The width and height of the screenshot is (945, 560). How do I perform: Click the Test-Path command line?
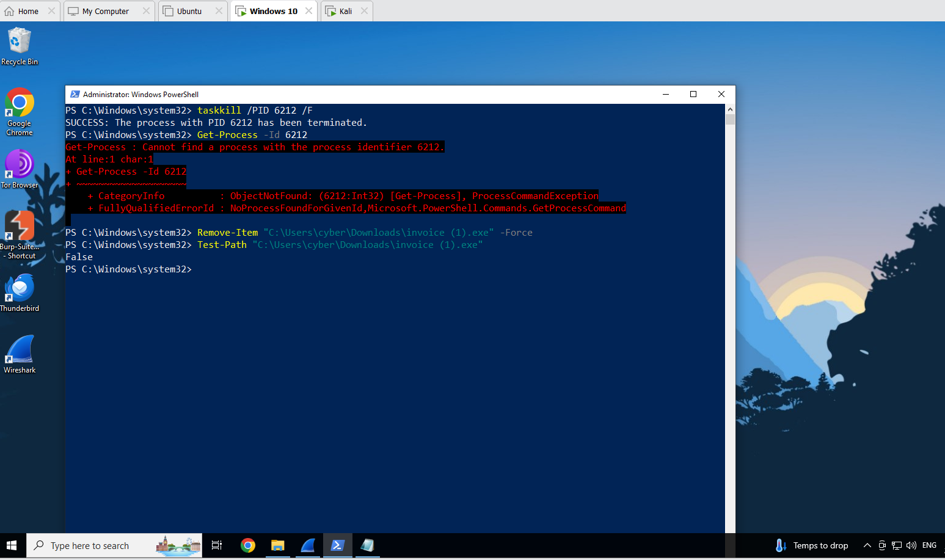[274, 245]
